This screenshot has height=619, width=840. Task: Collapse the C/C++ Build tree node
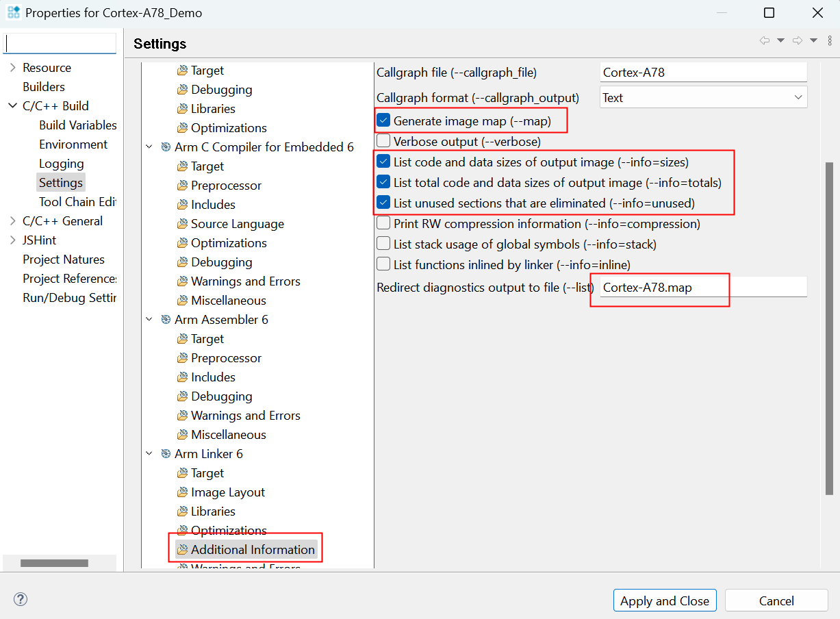(12, 106)
